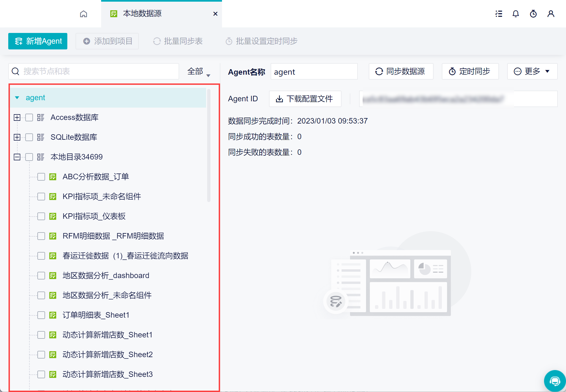Click the timer clock icon in header
Screen dimensions: 566x392
click(x=533, y=14)
